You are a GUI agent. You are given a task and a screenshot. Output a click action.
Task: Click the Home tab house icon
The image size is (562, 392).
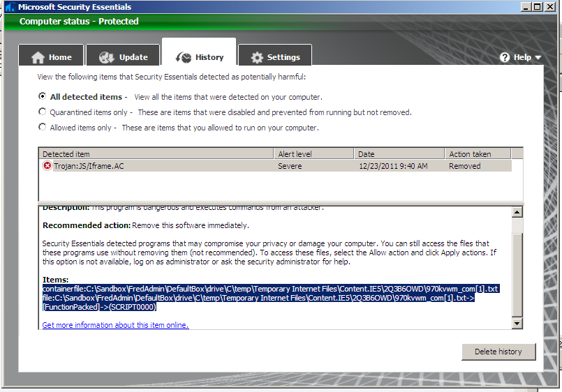(38, 57)
